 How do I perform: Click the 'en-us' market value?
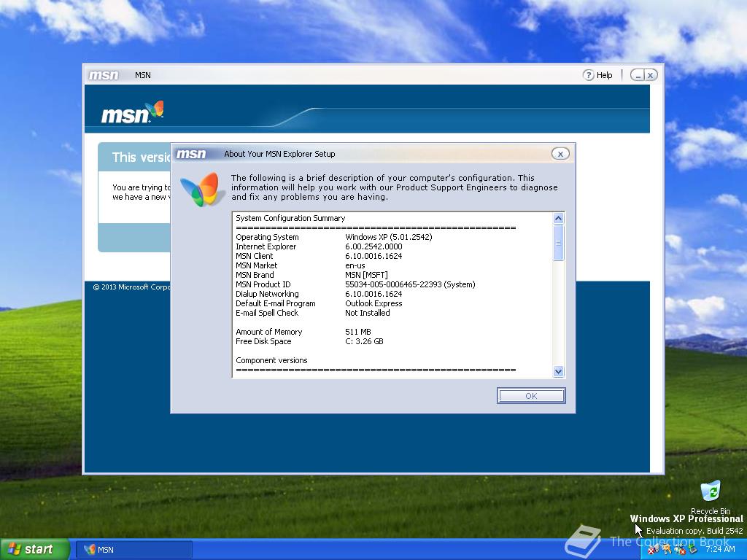pyautogui.click(x=355, y=265)
